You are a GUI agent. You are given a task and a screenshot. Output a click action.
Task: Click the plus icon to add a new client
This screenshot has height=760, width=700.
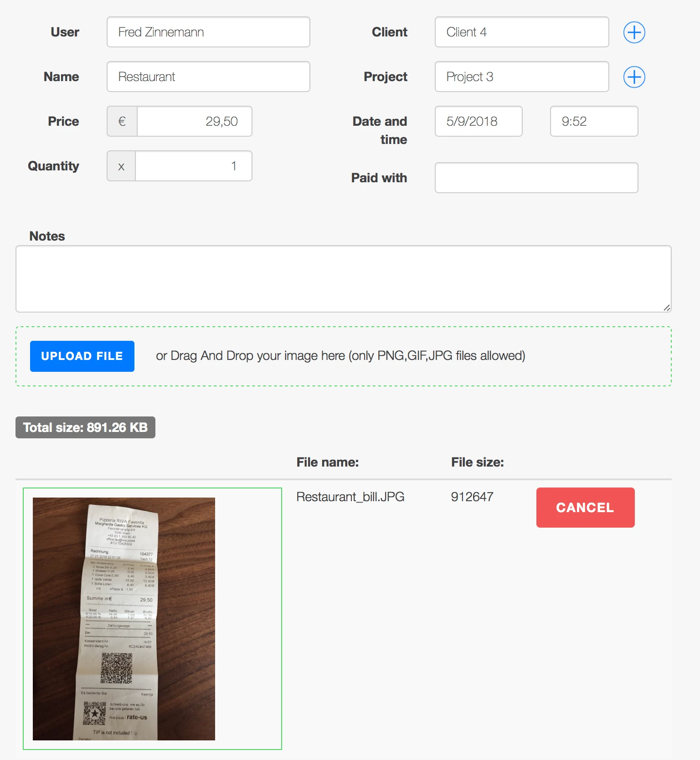pyautogui.click(x=633, y=32)
